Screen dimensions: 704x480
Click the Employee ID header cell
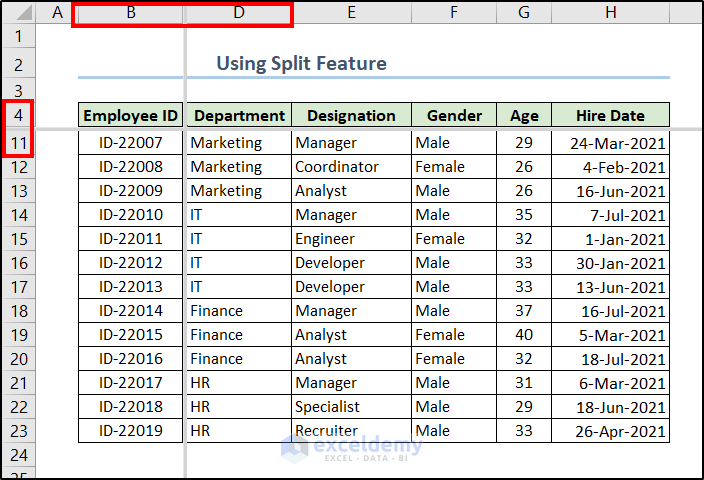click(x=130, y=115)
